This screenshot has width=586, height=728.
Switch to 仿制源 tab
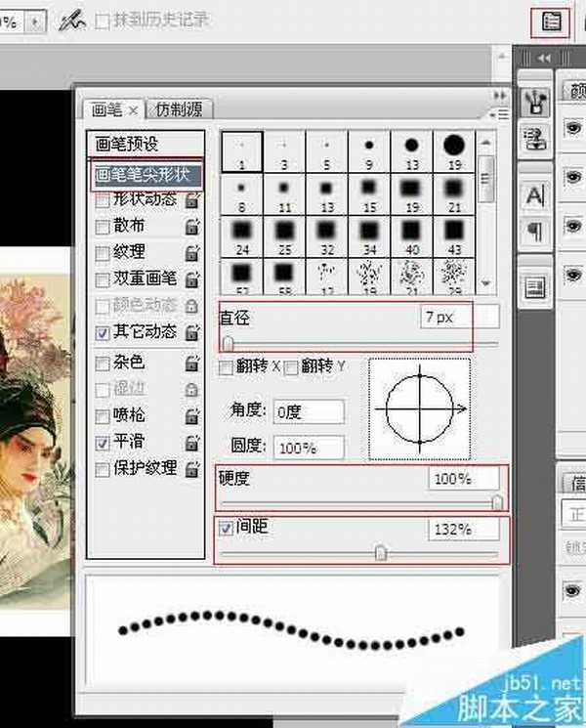point(180,110)
